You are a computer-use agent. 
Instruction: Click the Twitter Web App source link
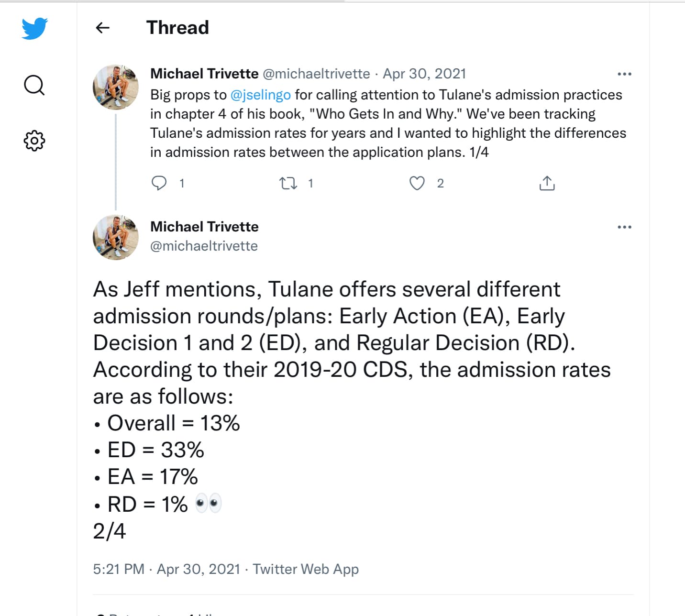point(306,569)
